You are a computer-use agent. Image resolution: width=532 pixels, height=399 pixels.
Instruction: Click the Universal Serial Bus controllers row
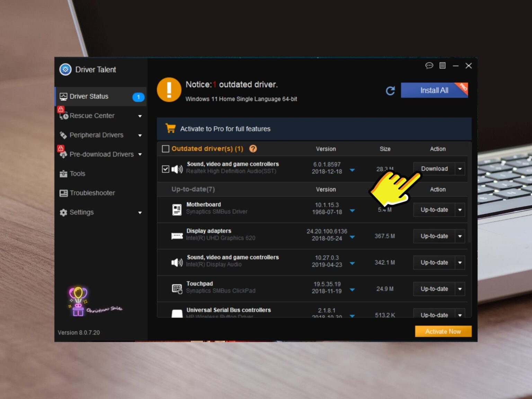coord(312,310)
